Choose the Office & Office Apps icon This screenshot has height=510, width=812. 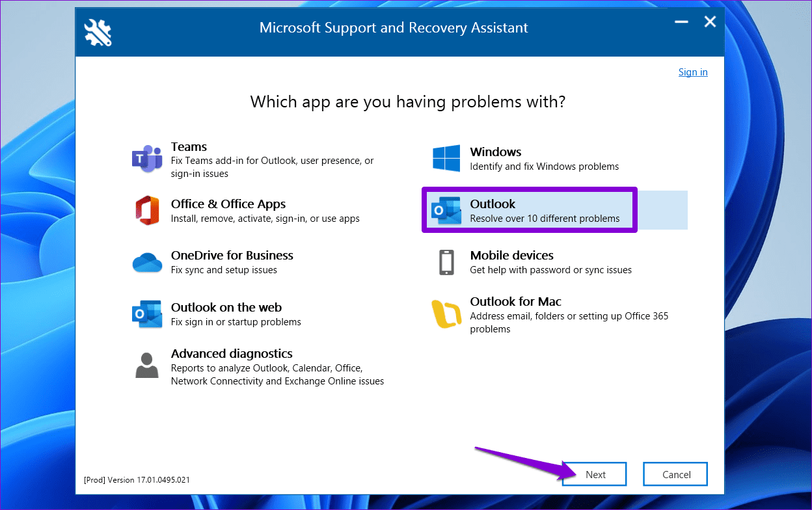coord(147,211)
